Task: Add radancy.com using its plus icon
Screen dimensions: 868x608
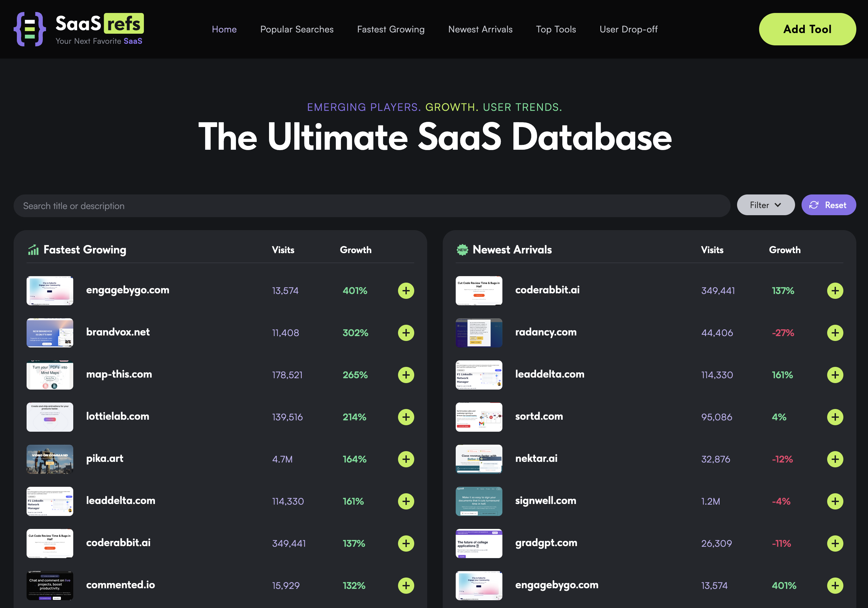Action: pos(835,333)
